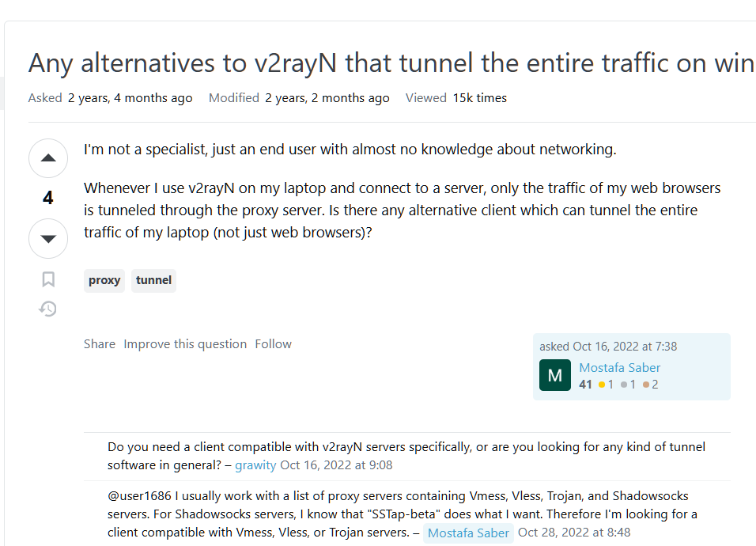This screenshot has width=756, height=546.
Task: Open grawity's user profile link
Action: [255, 465]
